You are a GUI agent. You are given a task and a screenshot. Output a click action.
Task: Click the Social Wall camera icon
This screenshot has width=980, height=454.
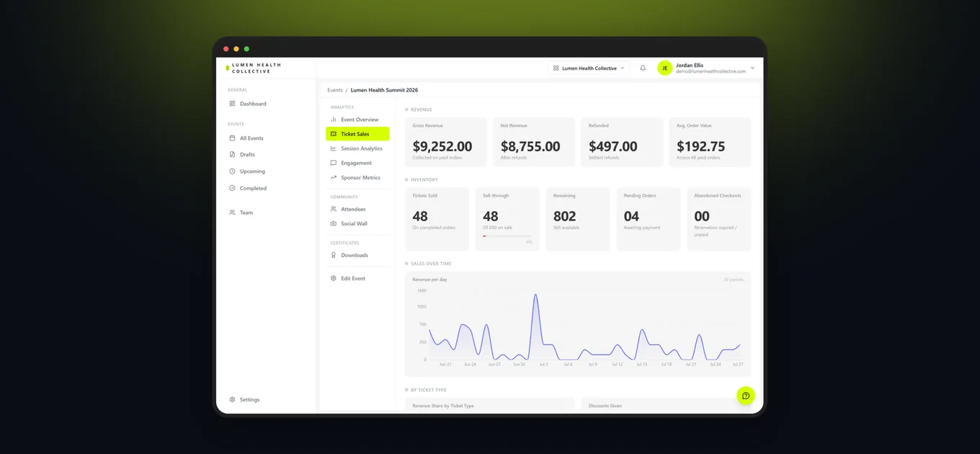pos(334,223)
